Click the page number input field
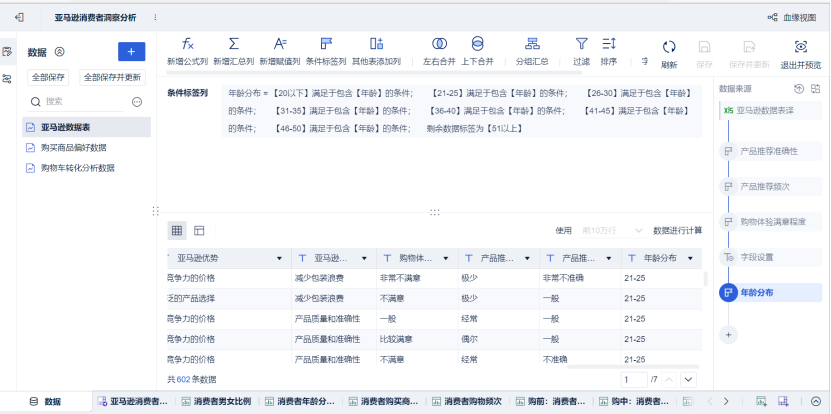 click(x=634, y=380)
